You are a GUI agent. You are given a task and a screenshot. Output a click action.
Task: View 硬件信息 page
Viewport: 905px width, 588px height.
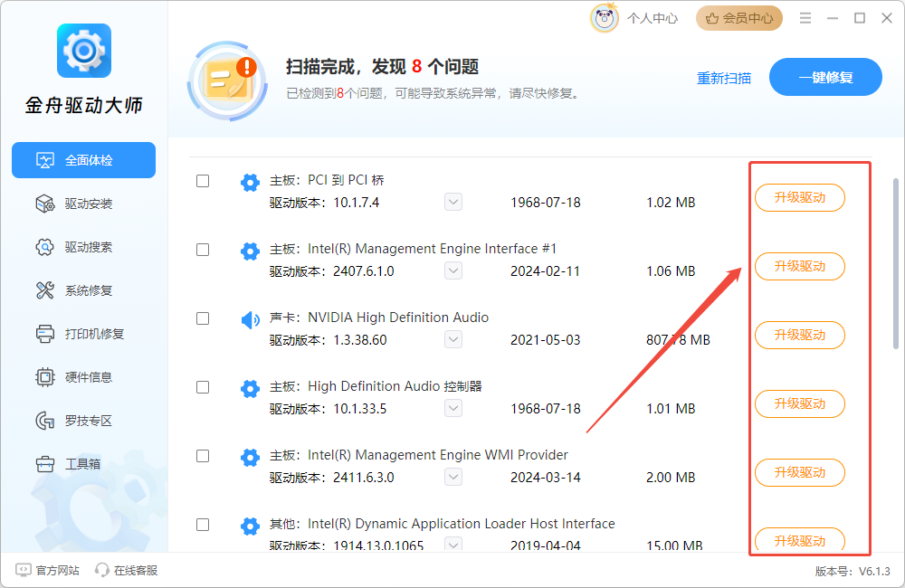click(x=74, y=377)
